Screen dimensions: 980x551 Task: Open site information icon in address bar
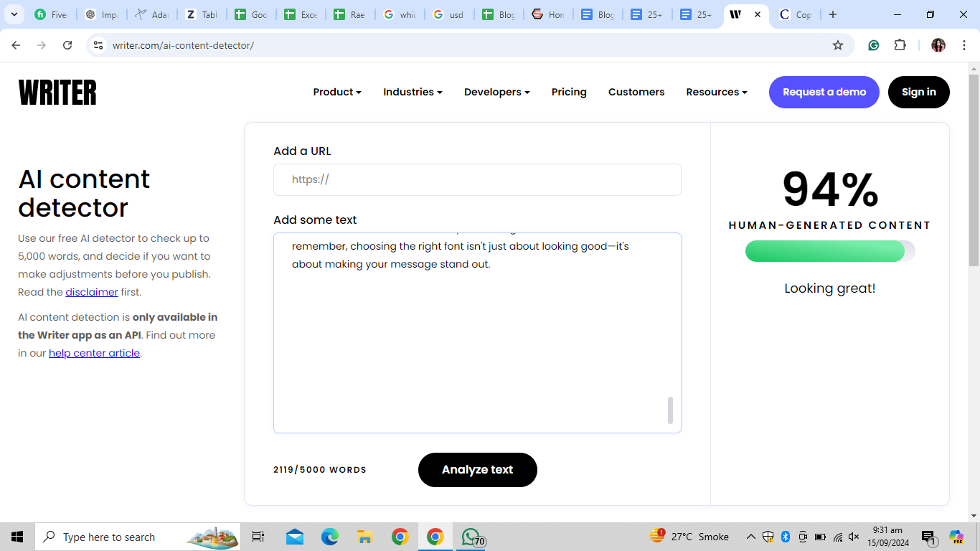[99, 45]
